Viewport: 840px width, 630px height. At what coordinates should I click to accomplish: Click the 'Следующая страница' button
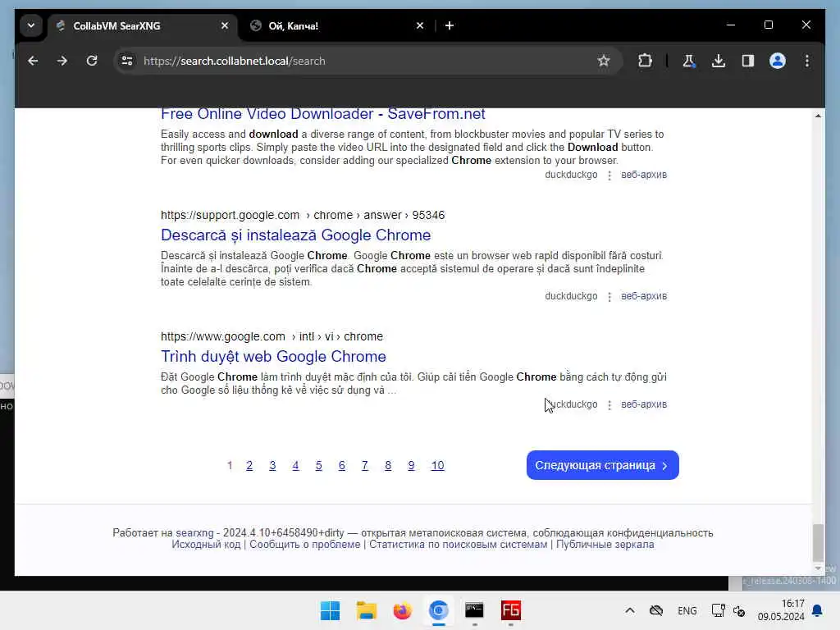pyautogui.click(x=603, y=465)
